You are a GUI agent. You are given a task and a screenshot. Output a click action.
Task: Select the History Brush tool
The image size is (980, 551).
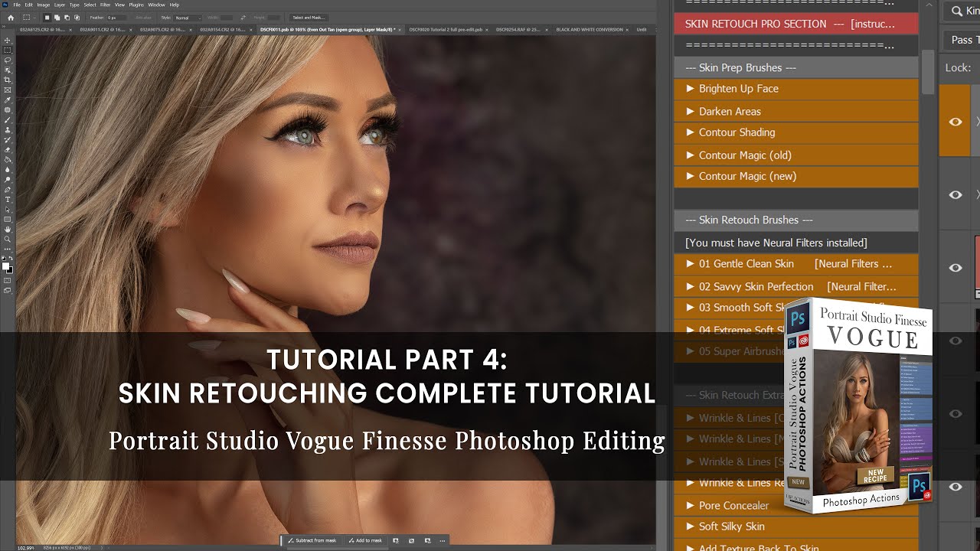[x=8, y=139]
